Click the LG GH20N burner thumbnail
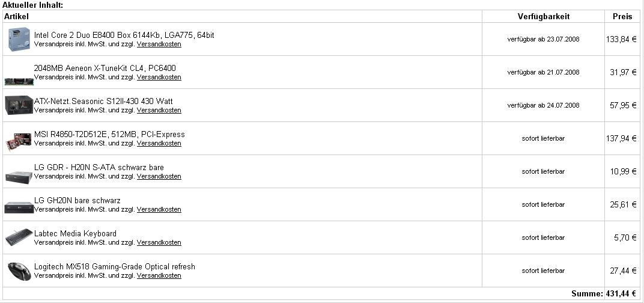 19,207
